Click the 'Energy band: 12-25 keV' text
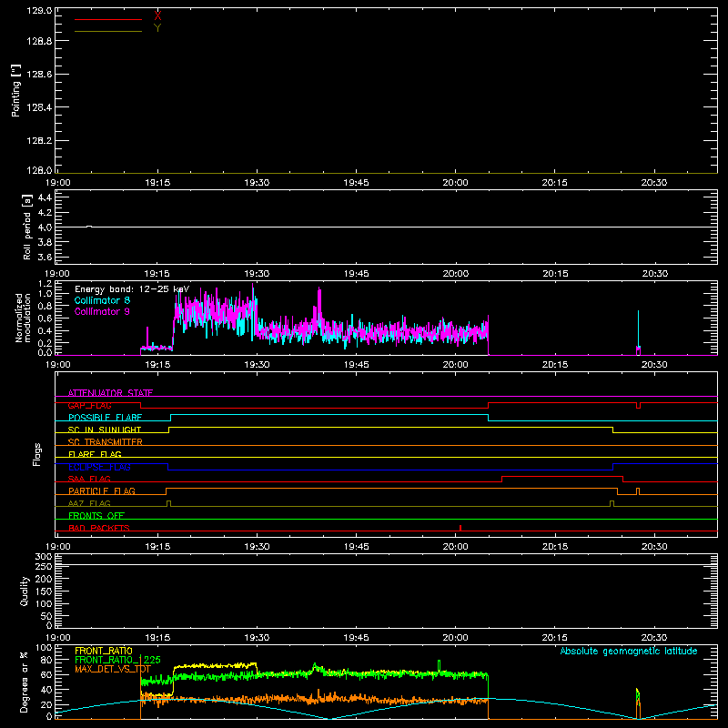The height and width of the screenshot is (728, 728). point(132,289)
